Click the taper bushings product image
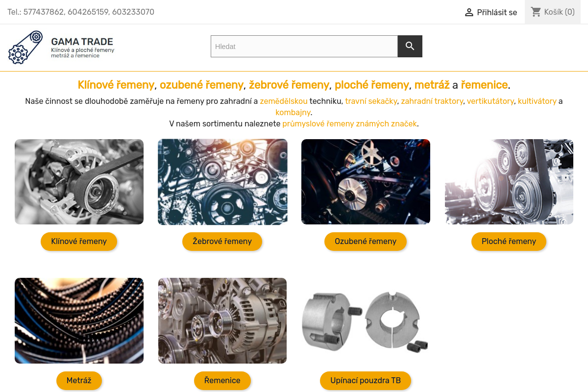588x392 pixels. pyautogui.click(x=366, y=321)
